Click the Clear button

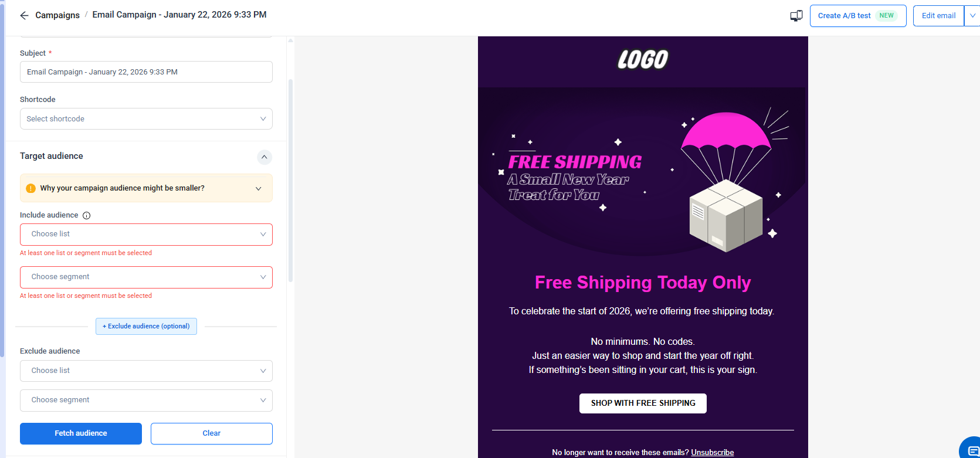[211, 433]
